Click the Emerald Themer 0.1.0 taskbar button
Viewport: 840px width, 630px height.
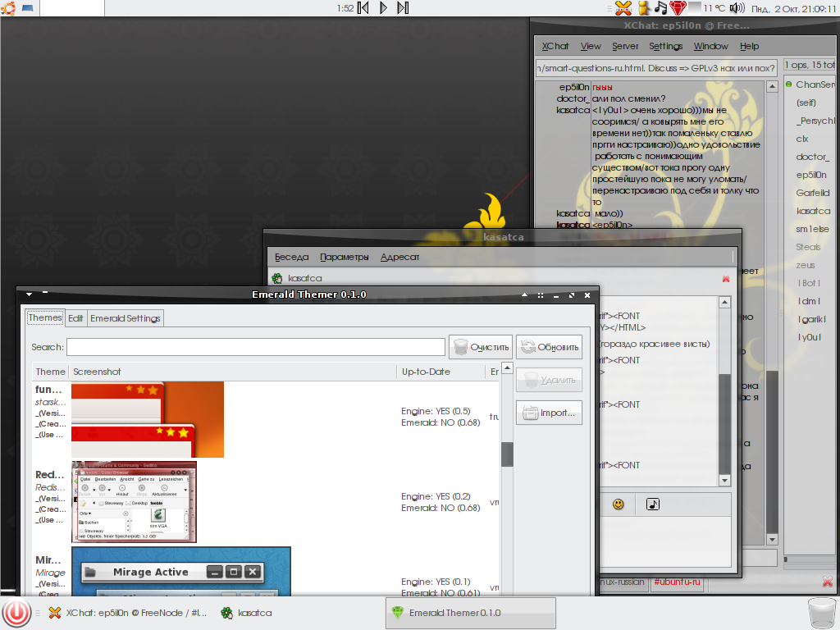click(x=470, y=613)
